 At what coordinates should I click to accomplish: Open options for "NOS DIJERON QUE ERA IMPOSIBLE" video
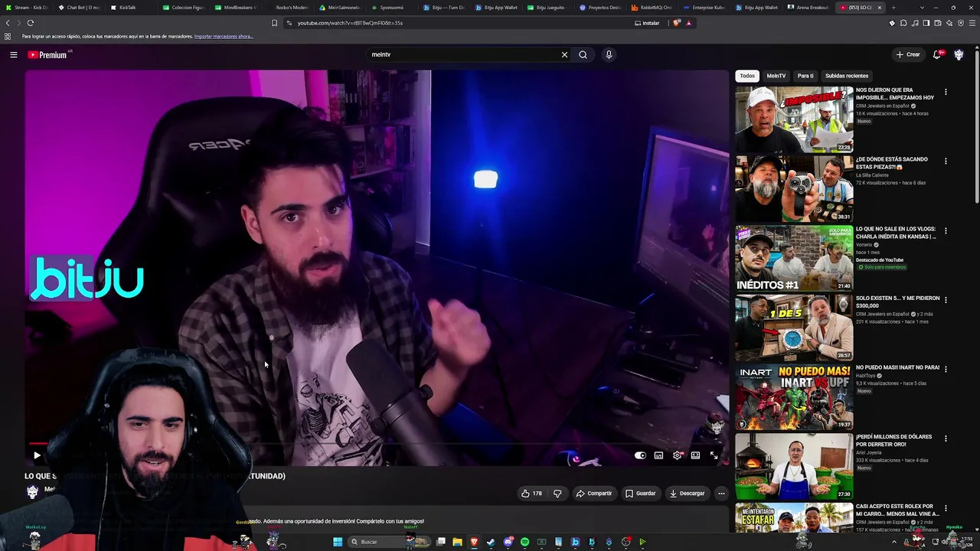point(946,92)
